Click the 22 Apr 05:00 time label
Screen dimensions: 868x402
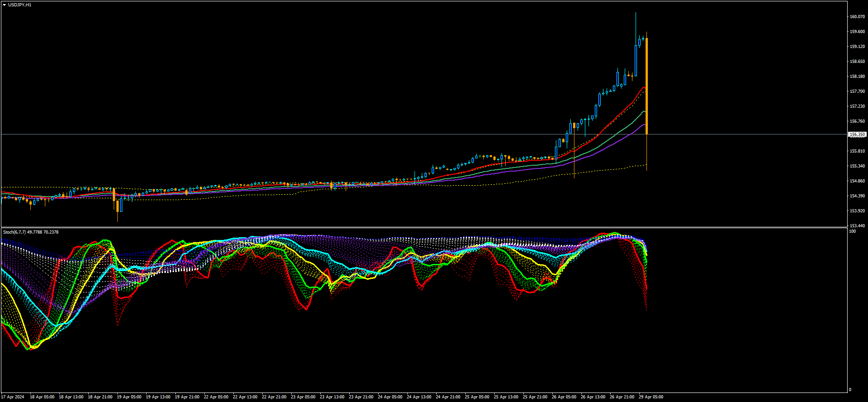(216, 397)
